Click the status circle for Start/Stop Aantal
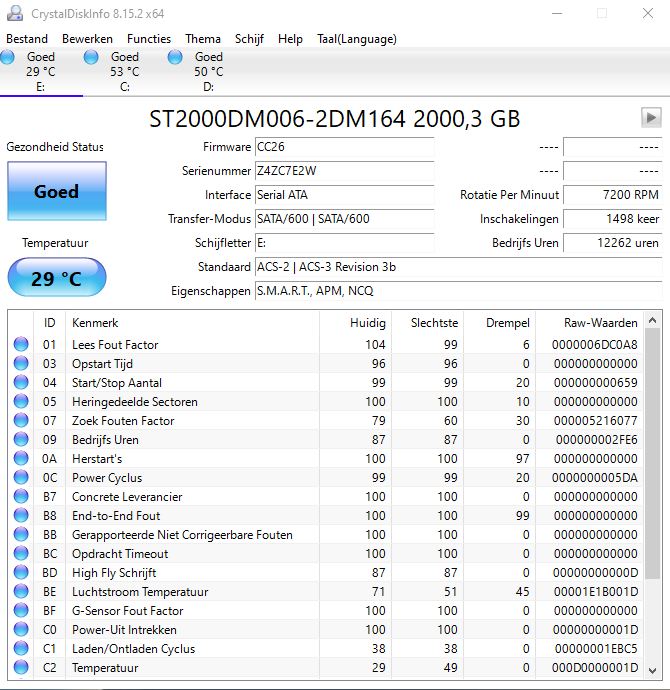The width and height of the screenshot is (670, 690). point(21,382)
